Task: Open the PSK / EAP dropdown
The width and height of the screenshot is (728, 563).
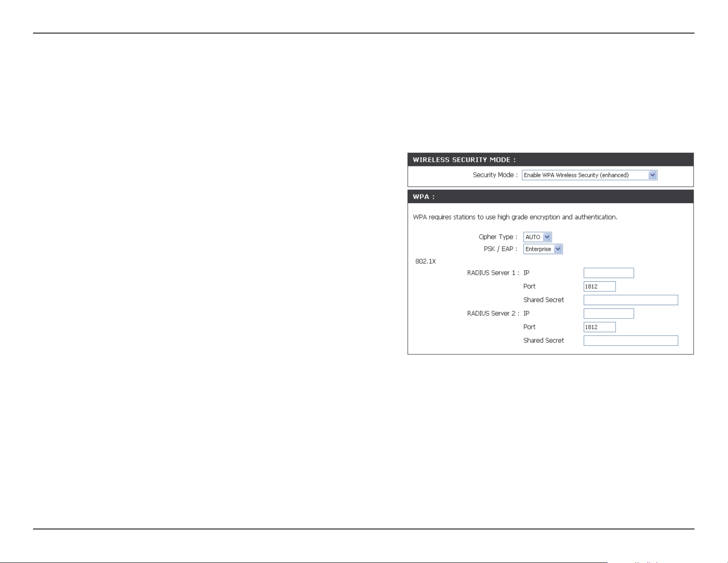Action: point(543,249)
